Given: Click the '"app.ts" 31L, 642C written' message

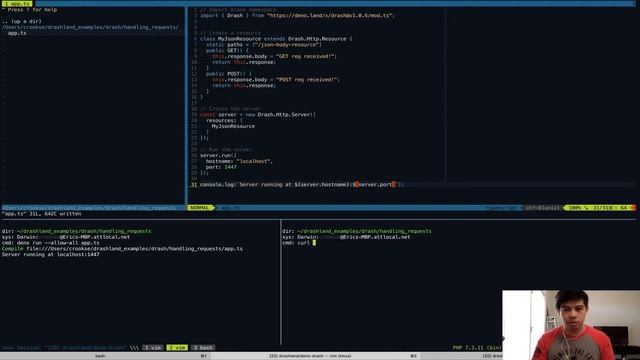Looking at the screenshot, I should [42, 214].
